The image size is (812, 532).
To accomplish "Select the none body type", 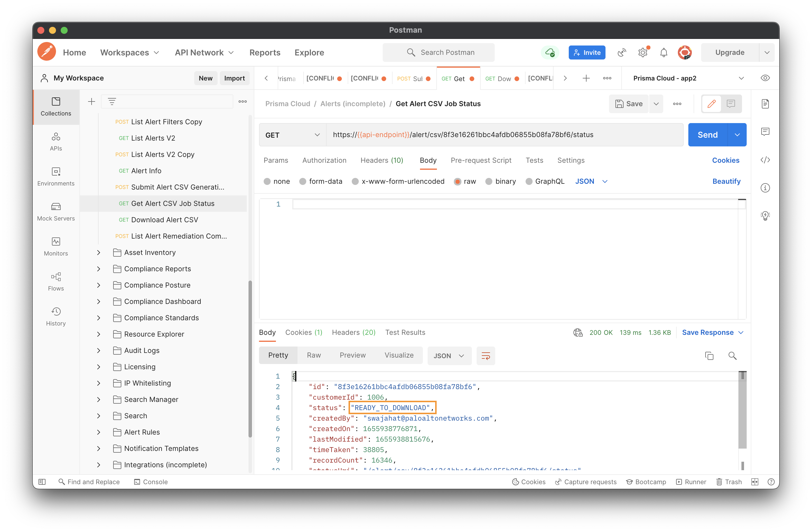I will coord(277,181).
